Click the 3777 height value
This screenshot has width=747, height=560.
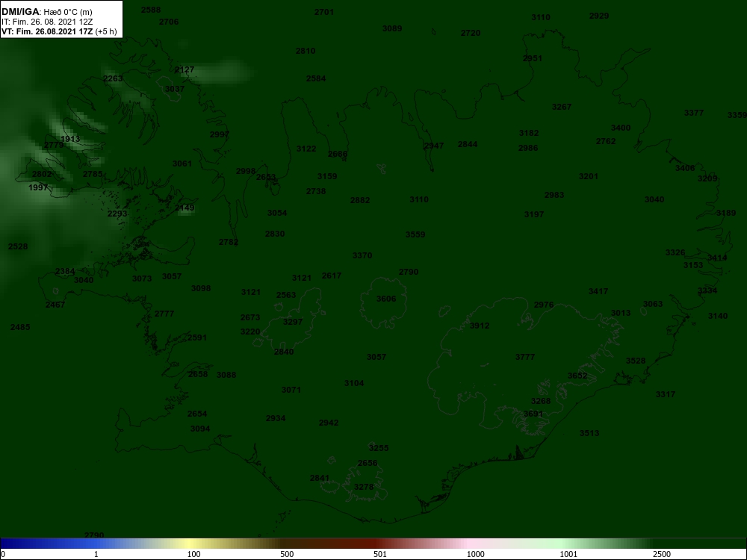coord(525,357)
